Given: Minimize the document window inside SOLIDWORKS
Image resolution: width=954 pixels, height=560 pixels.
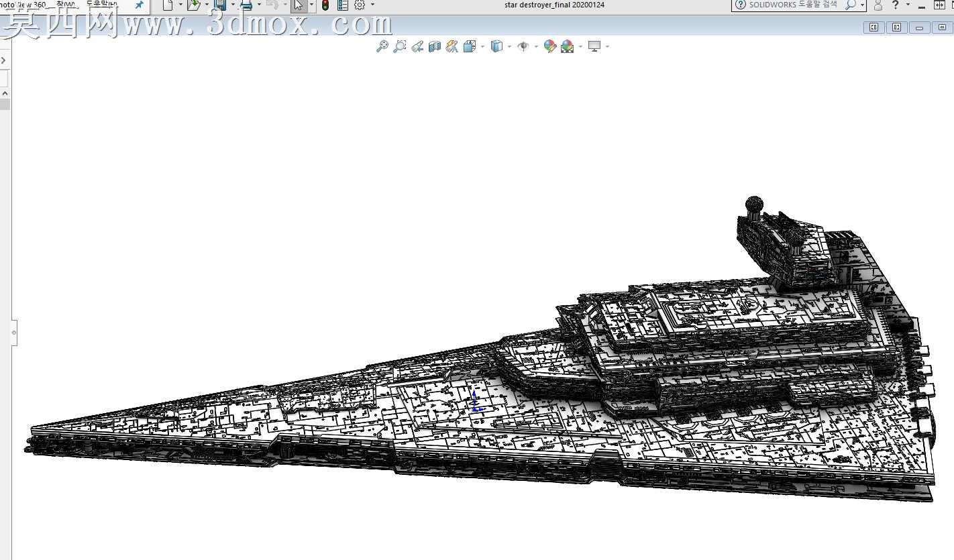Looking at the screenshot, I should (x=920, y=27).
